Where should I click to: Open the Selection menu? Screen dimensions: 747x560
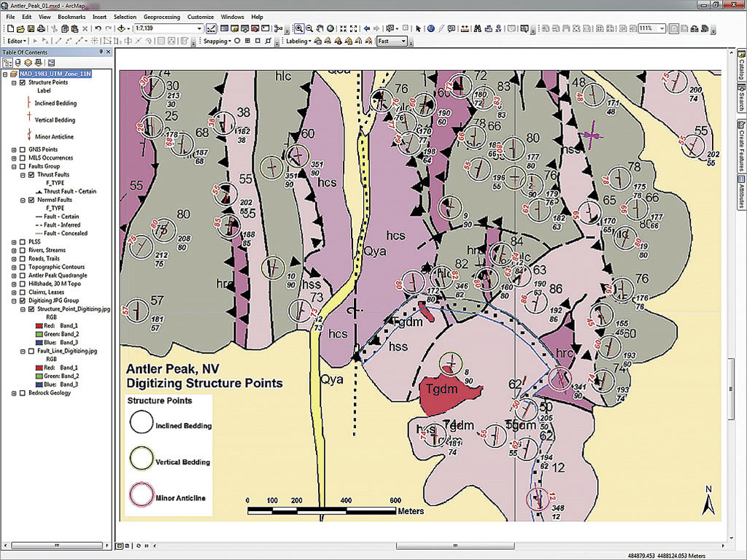pos(125,17)
